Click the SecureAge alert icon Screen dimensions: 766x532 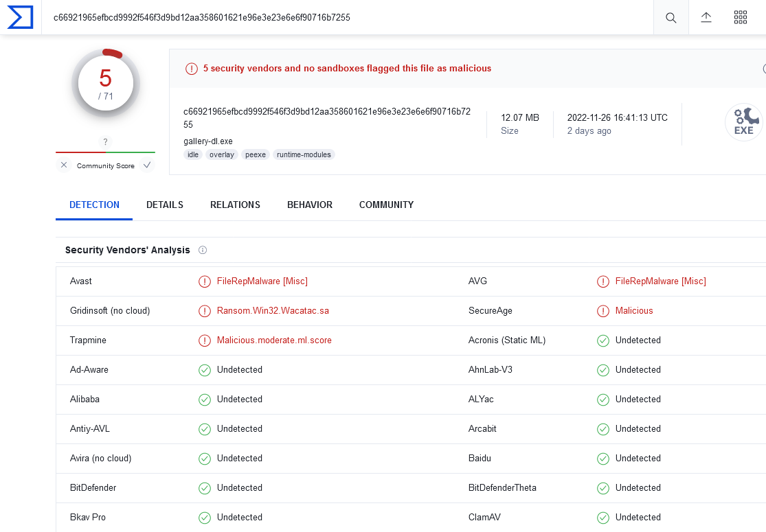(603, 311)
